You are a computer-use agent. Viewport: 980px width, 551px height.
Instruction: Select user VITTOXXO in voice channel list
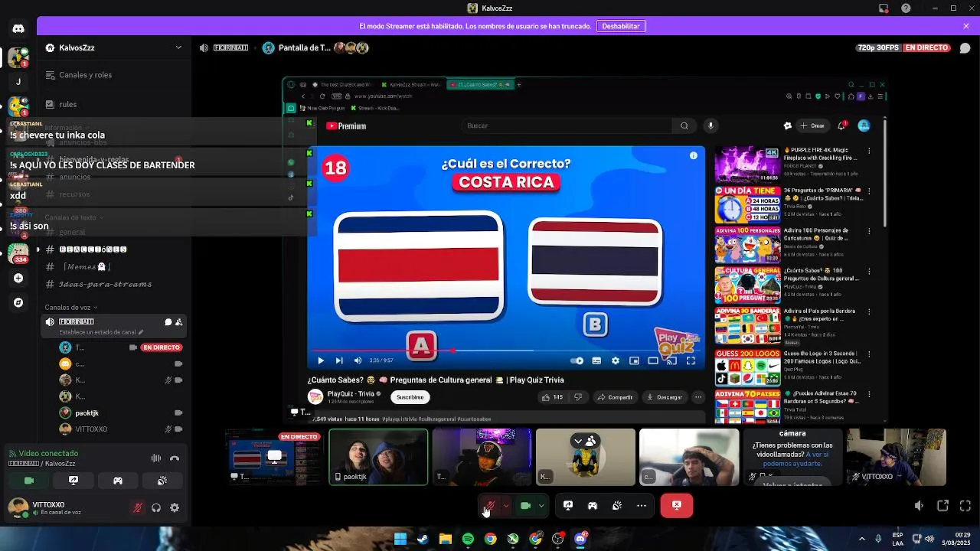coord(113,429)
